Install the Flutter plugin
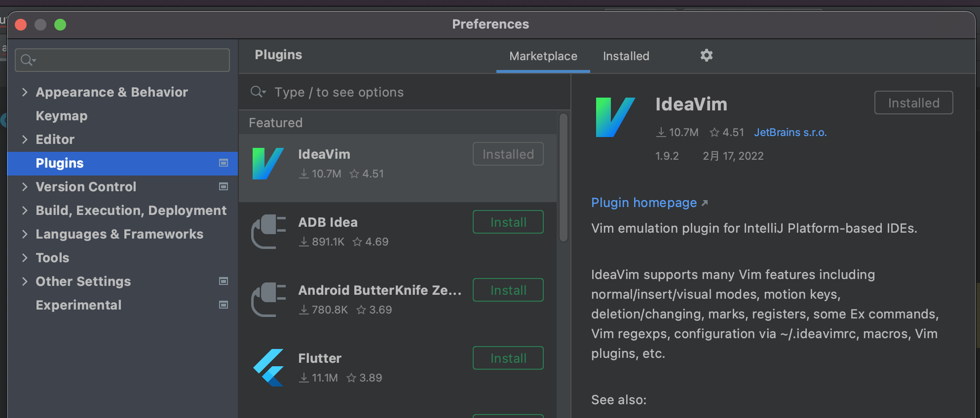This screenshot has width=980, height=418. (x=508, y=358)
